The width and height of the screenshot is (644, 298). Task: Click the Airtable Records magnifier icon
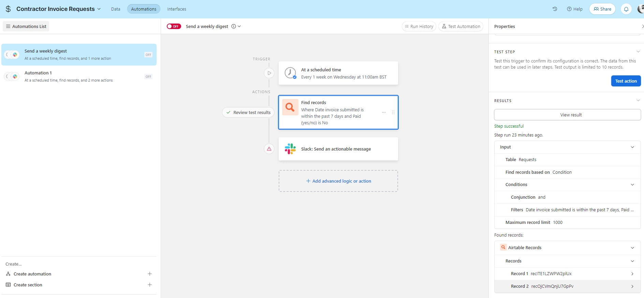coord(503,247)
